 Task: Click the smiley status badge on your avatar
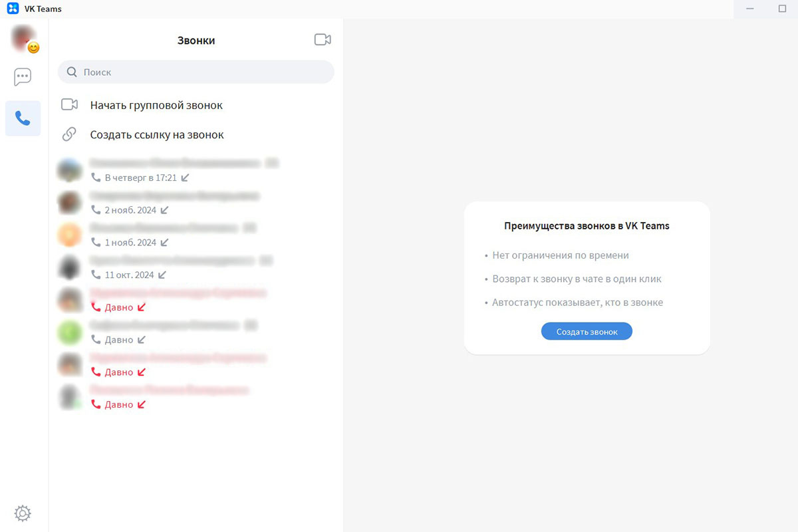click(33, 48)
